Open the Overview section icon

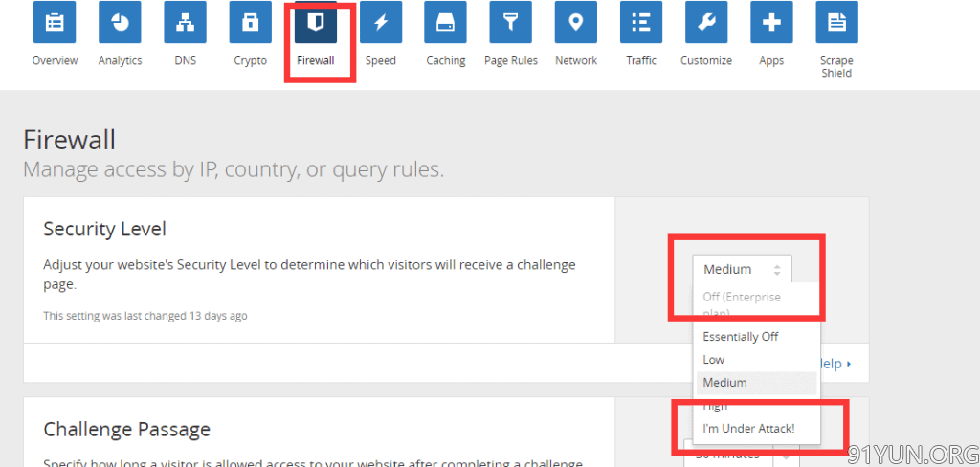[55, 22]
